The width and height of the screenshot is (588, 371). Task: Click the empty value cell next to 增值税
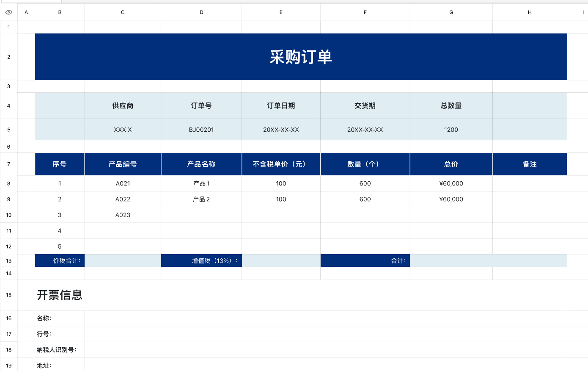coord(281,260)
